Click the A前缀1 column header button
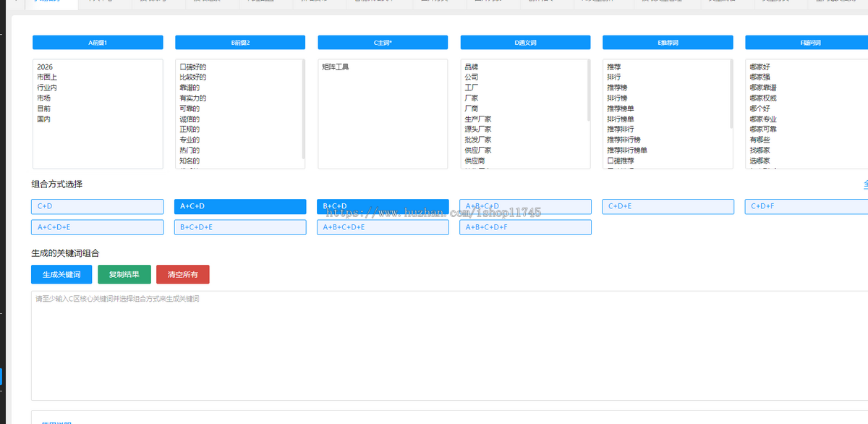The width and height of the screenshot is (868, 424). click(x=98, y=43)
